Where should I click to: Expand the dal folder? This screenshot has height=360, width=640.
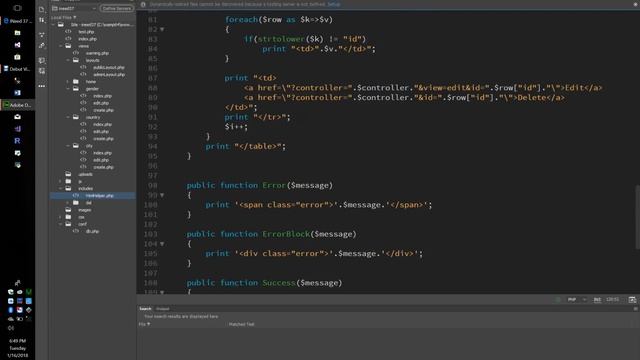[68, 202]
